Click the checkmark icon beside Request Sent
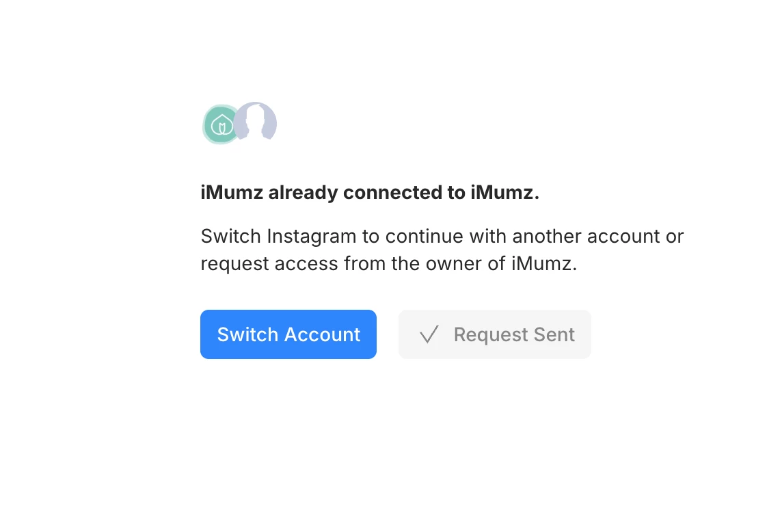The width and height of the screenshot is (767, 532). pos(429,334)
